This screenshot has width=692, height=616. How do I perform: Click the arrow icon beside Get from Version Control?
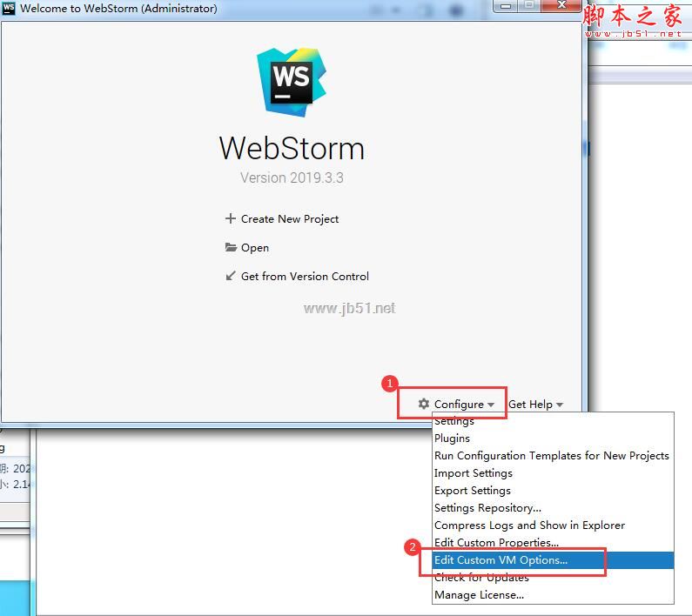point(231,276)
